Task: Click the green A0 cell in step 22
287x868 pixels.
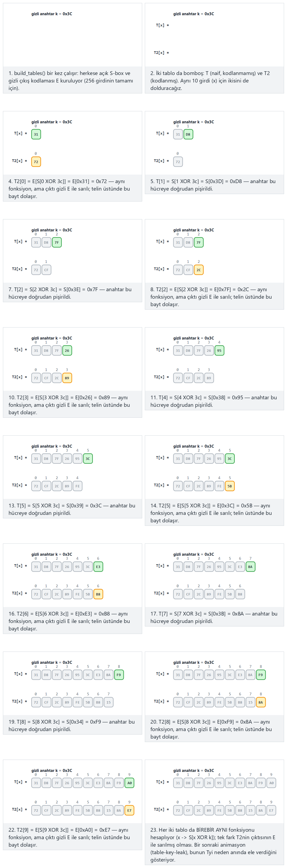Action: (x=129, y=783)
